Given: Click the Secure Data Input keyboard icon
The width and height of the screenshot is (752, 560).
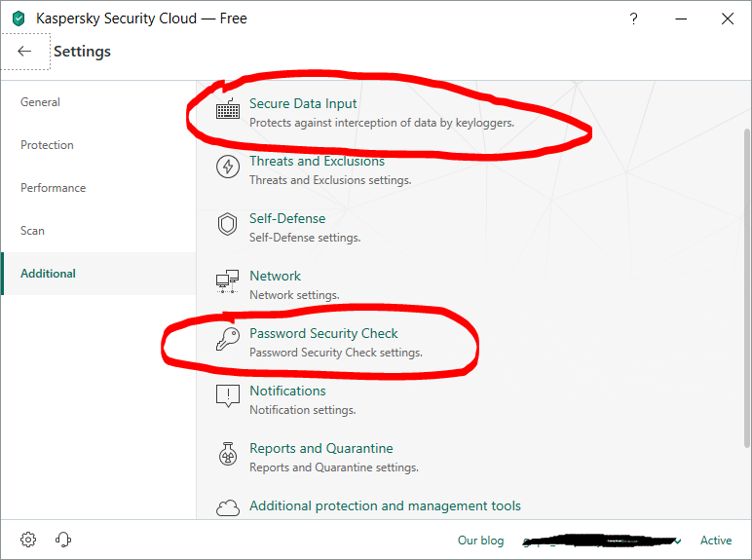Looking at the screenshot, I should click(228, 110).
